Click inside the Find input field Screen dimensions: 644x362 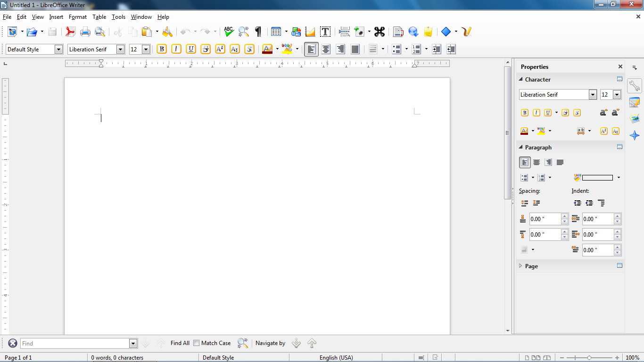[75, 343]
